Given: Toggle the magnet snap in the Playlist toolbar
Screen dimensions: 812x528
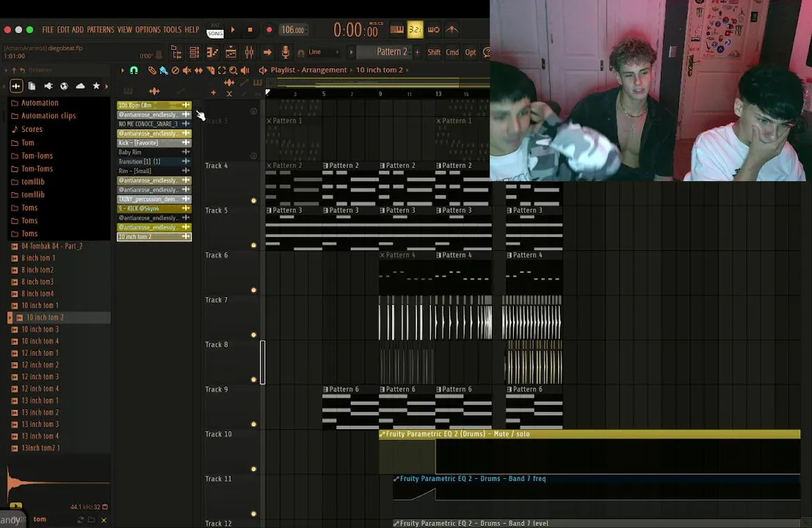Looking at the screenshot, I should [x=134, y=70].
